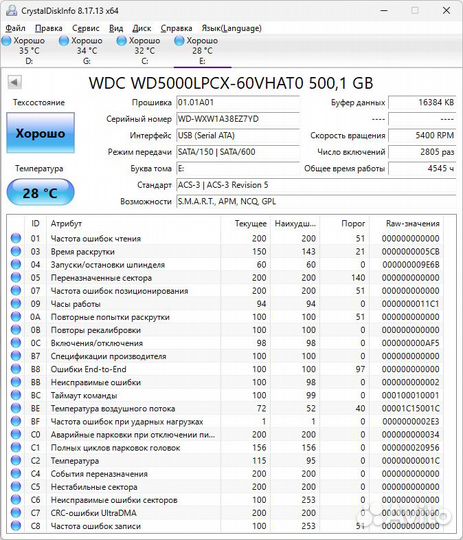The width and height of the screenshot is (463, 540).
Task: Click the Буква тома field E:
Action: 238,168
